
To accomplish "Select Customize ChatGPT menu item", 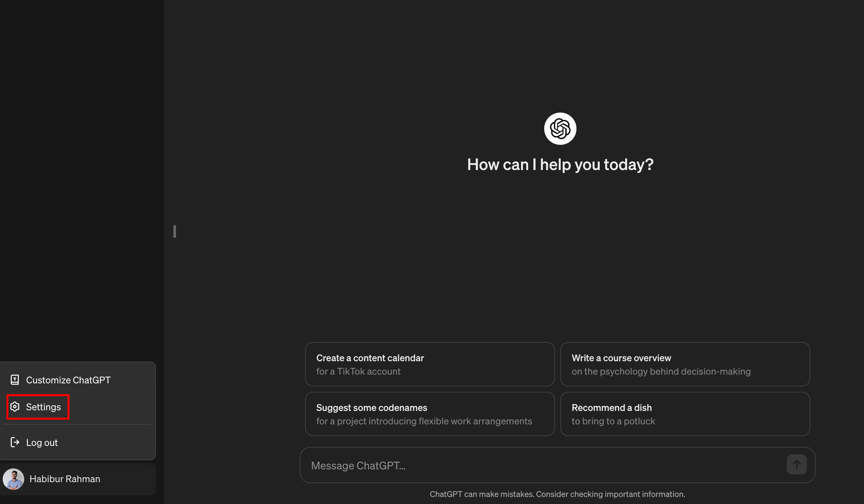I will pos(68,379).
